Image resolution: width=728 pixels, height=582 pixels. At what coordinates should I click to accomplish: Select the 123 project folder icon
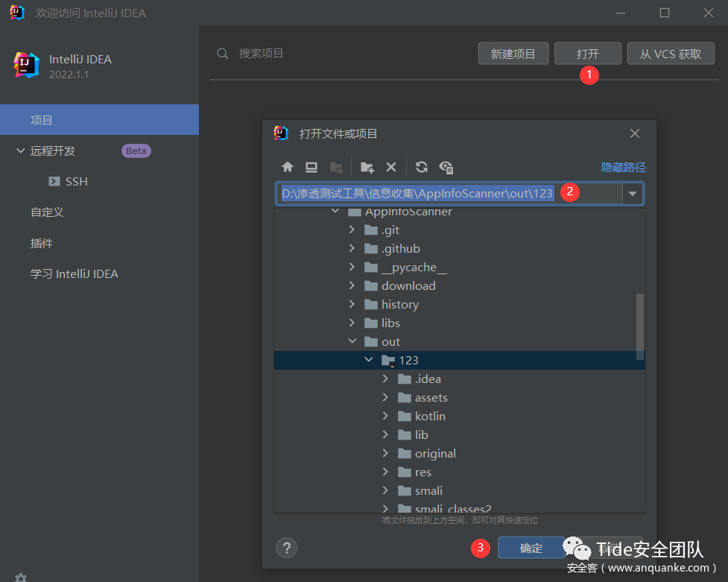click(387, 361)
